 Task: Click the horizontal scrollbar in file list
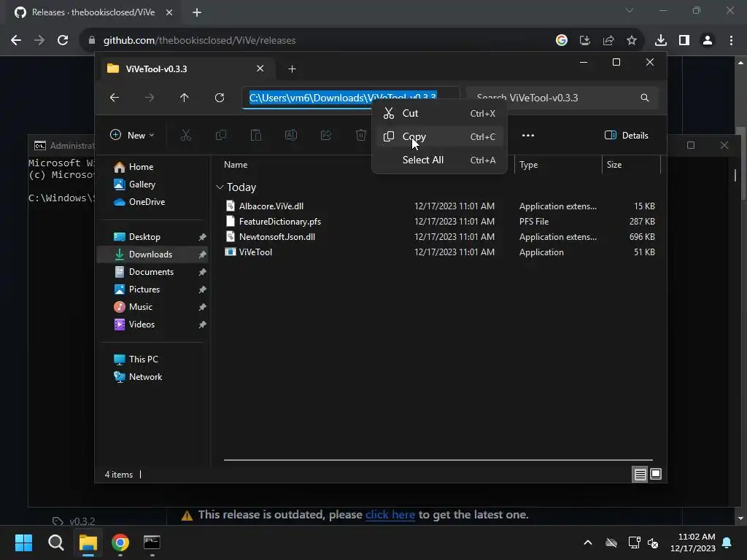click(438, 460)
